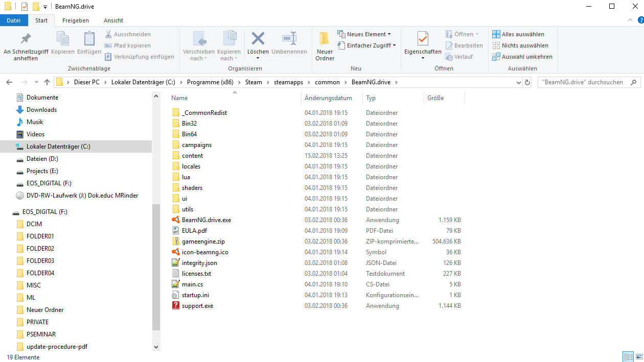Select Dateien (D:) drive
The width and height of the screenshot is (644, 362).
pyautogui.click(x=42, y=159)
